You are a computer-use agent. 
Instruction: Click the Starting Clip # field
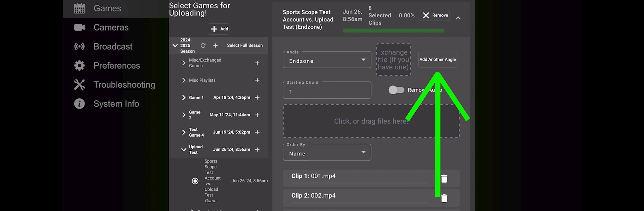327,90
